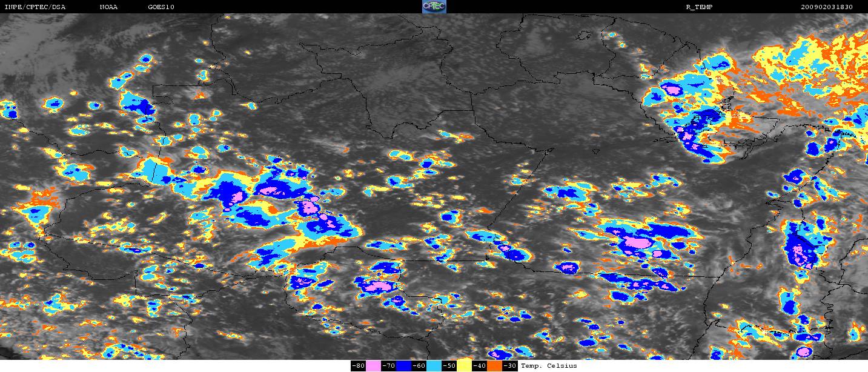Click the NOAA label in the header
Screen dimensions: 868x372
coord(108,7)
